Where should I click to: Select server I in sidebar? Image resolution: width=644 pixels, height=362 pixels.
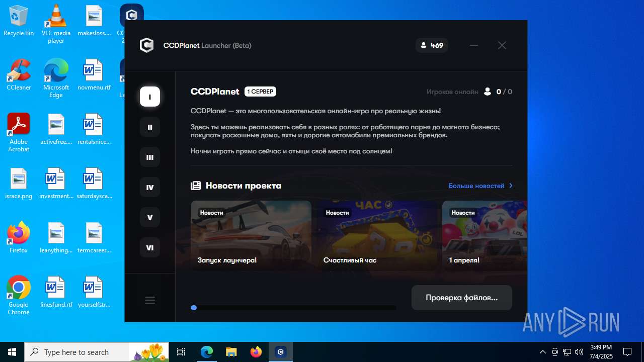click(x=150, y=97)
